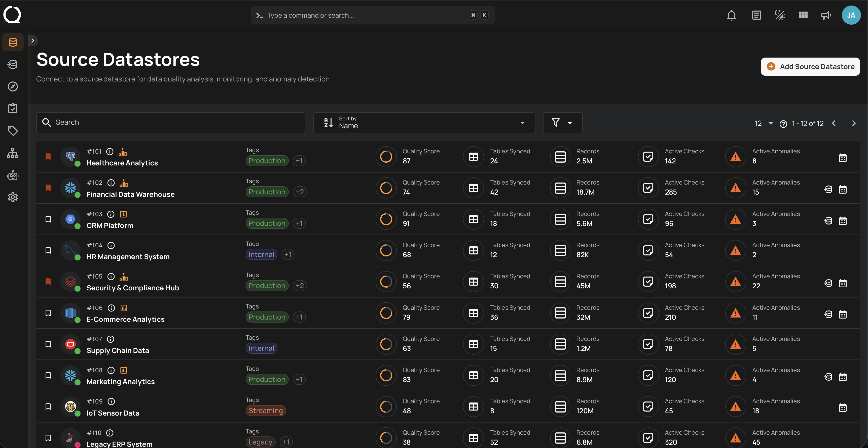The image size is (868, 448).
Task: Click the Quality Score ring for IoT Sensor Data
Action: [x=385, y=407]
